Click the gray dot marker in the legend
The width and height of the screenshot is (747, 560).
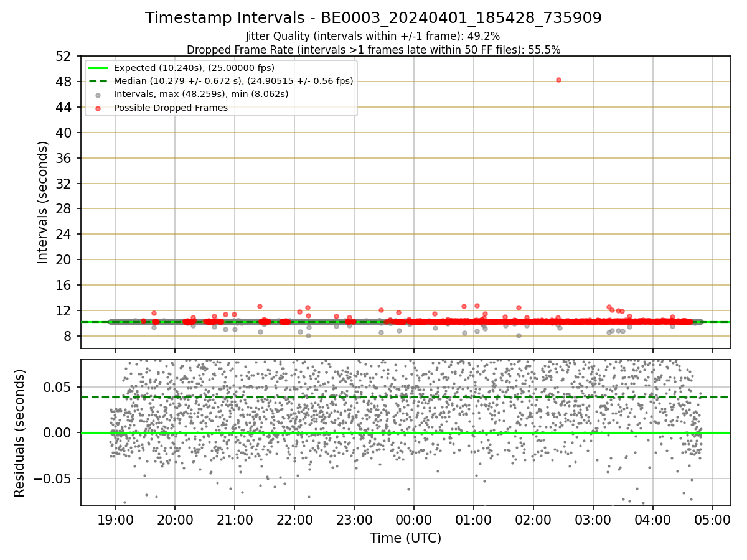(x=98, y=95)
